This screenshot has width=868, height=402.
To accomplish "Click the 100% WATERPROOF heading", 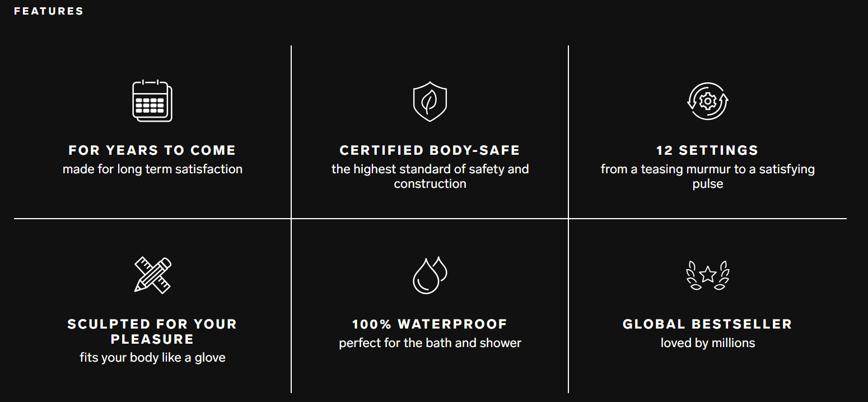I will pyautogui.click(x=430, y=324).
